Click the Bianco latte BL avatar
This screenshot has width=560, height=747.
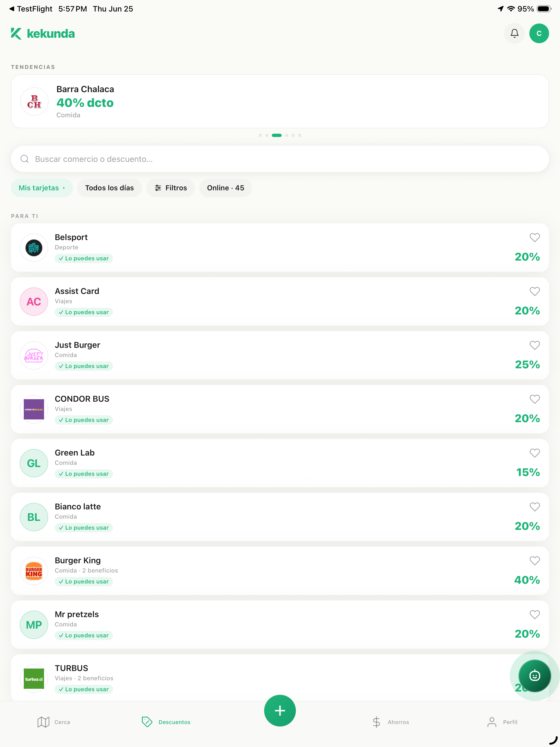[34, 517]
